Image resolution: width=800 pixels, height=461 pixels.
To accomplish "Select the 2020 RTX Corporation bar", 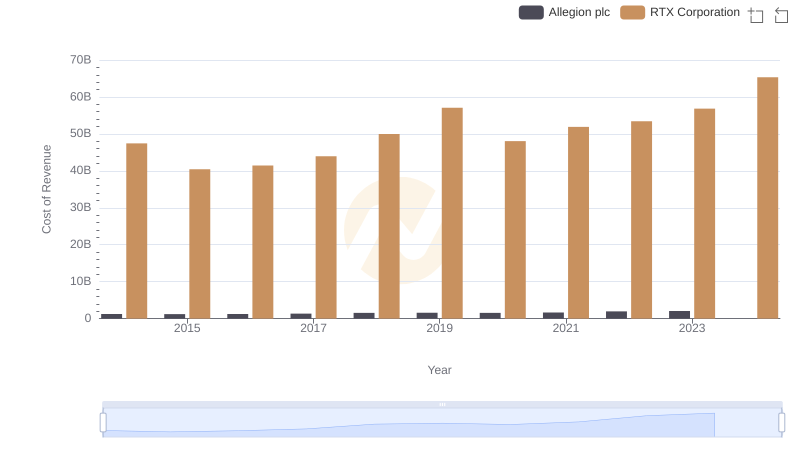I will tap(515, 230).
